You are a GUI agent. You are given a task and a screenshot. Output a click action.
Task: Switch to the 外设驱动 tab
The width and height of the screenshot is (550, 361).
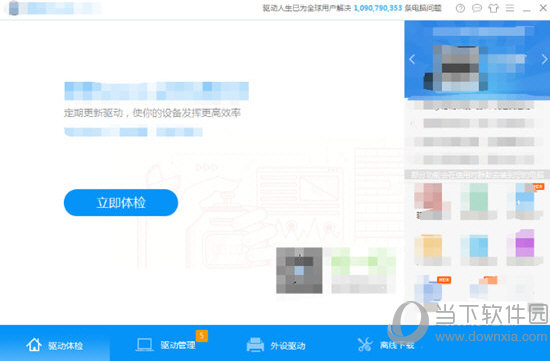point(276,345)
